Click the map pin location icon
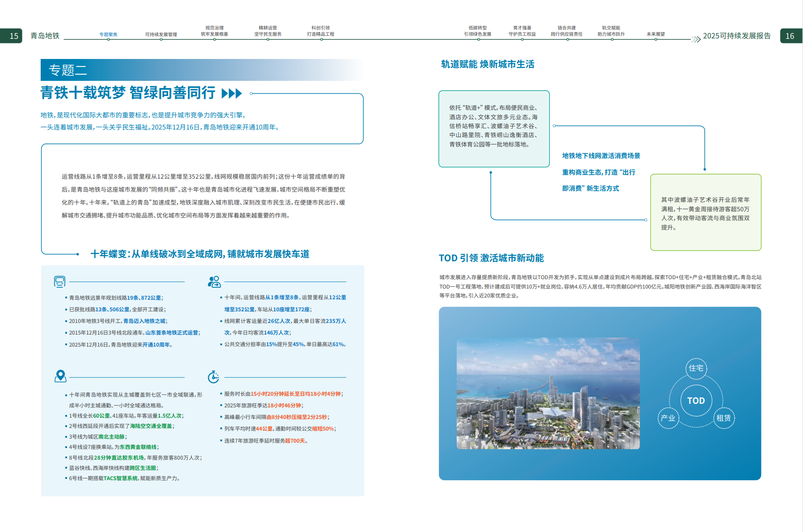 click(x=60, y=376)
